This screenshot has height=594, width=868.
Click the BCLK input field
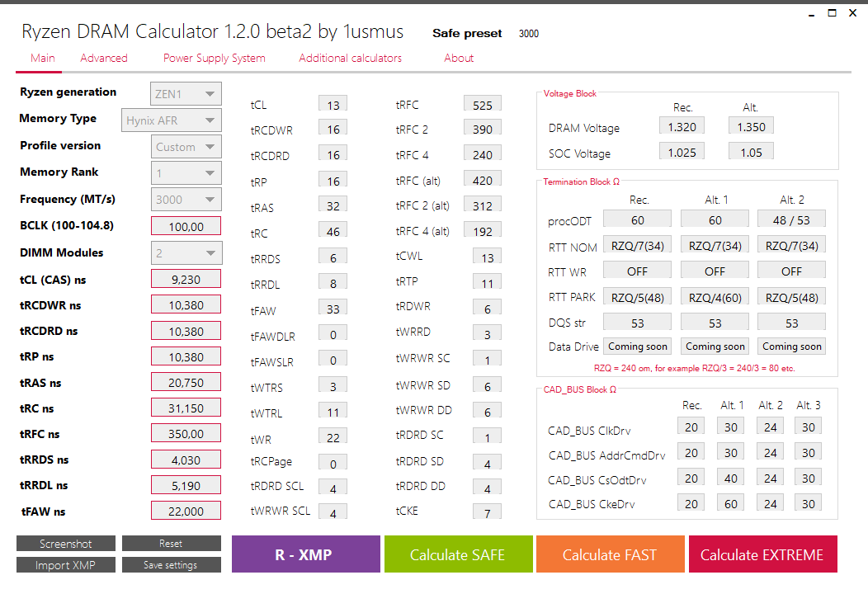186,226
